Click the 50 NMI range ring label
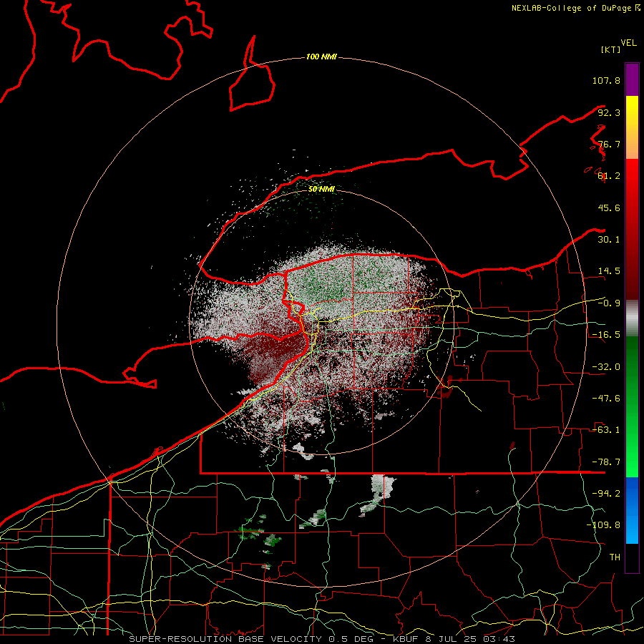The height and width of the screenshot is (644, 644). click(x=321, y=190)
